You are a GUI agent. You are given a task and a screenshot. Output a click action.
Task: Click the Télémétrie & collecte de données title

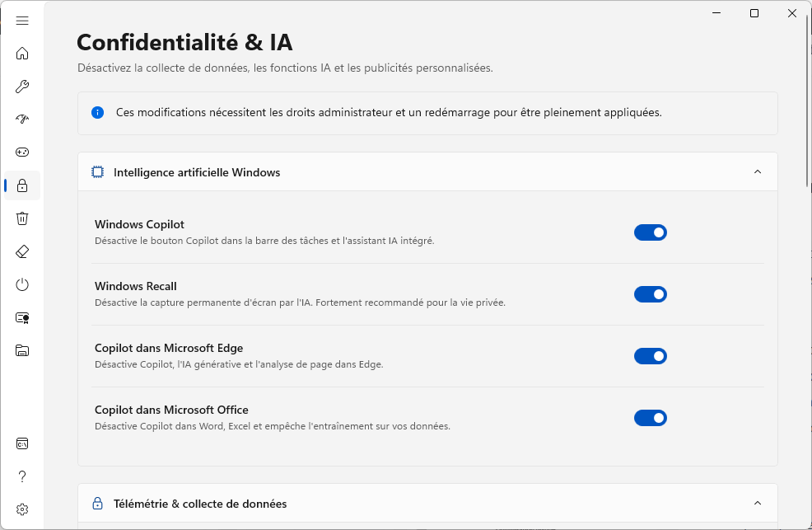[x=200, y=504]
